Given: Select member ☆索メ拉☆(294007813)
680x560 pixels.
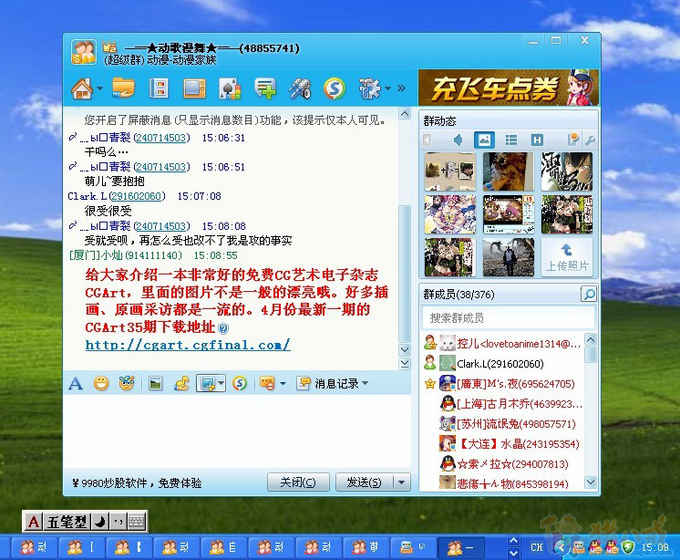Looking at the screenshot, I should click(x=503, y=464).
